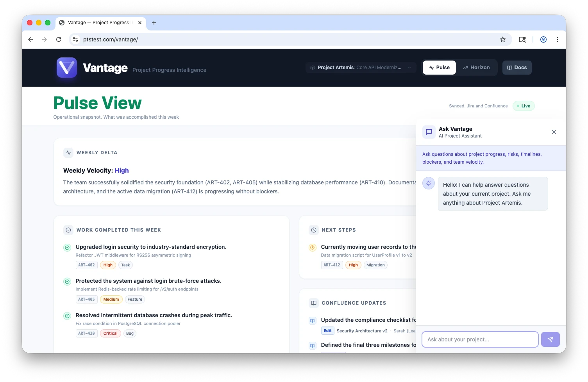588x382 pixels.
Task: Expand the Project Artemis project dropdown
Action: (x=360, y=68)
